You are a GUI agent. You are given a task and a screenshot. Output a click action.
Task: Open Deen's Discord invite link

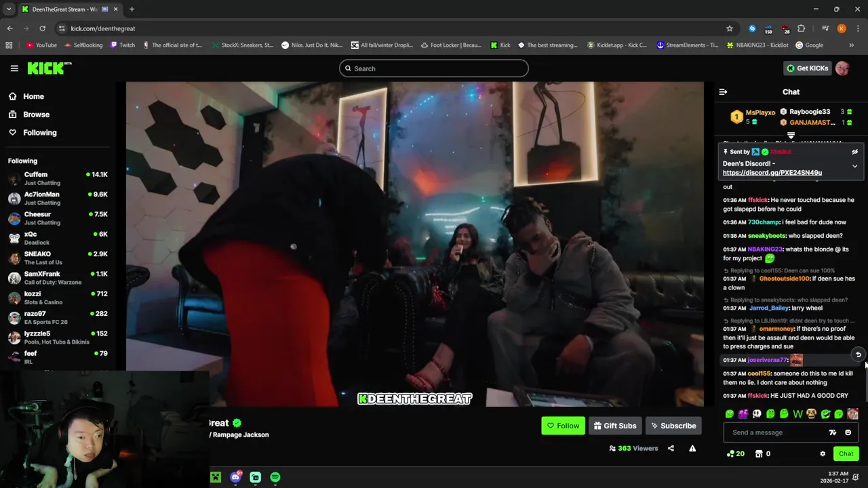[x=772, y=173]
